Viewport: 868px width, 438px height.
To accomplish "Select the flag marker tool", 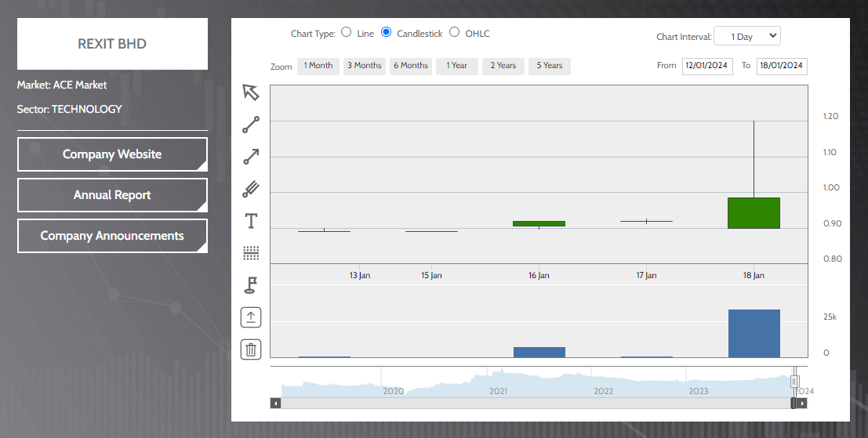I will tap(251, 285).
